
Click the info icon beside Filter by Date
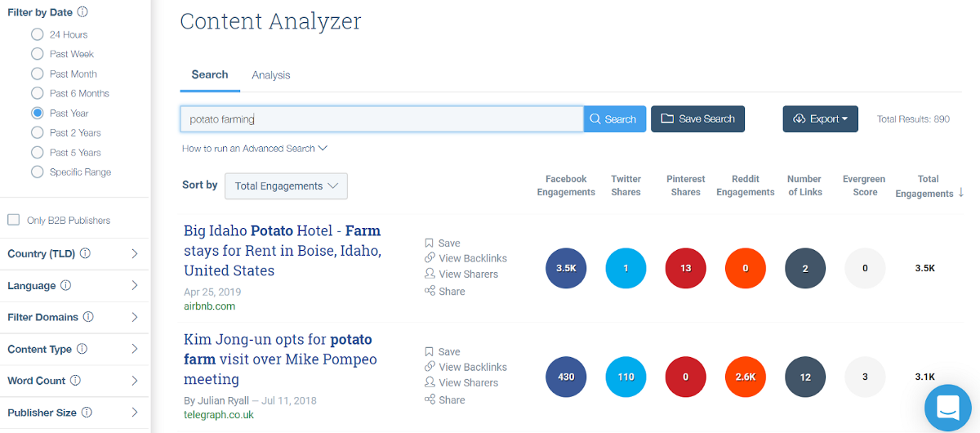pos(82,12)
